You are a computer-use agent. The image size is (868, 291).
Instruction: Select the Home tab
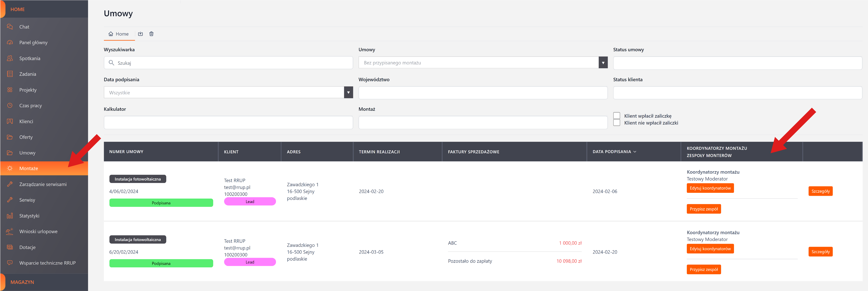click(x=119, y=34)
